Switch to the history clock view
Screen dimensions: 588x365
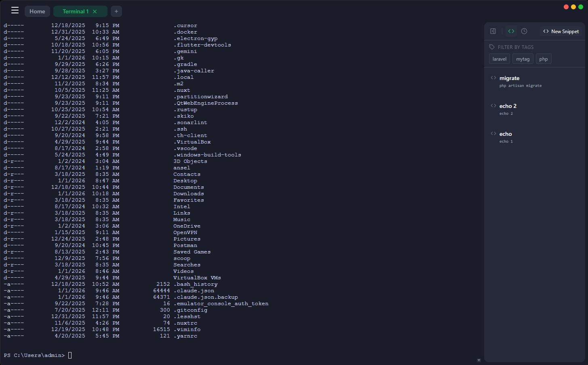(524, 31)
